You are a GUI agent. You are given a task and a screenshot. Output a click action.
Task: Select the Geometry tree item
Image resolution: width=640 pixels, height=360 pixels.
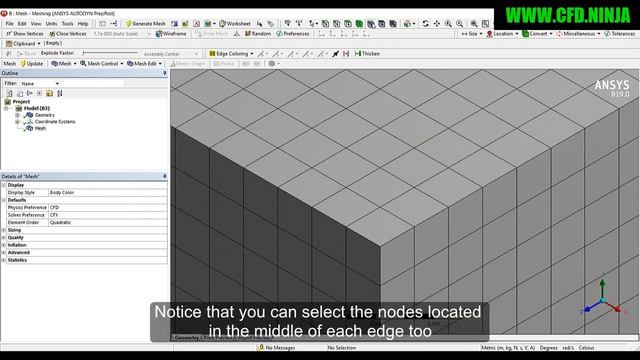click(x=44, y=115)
